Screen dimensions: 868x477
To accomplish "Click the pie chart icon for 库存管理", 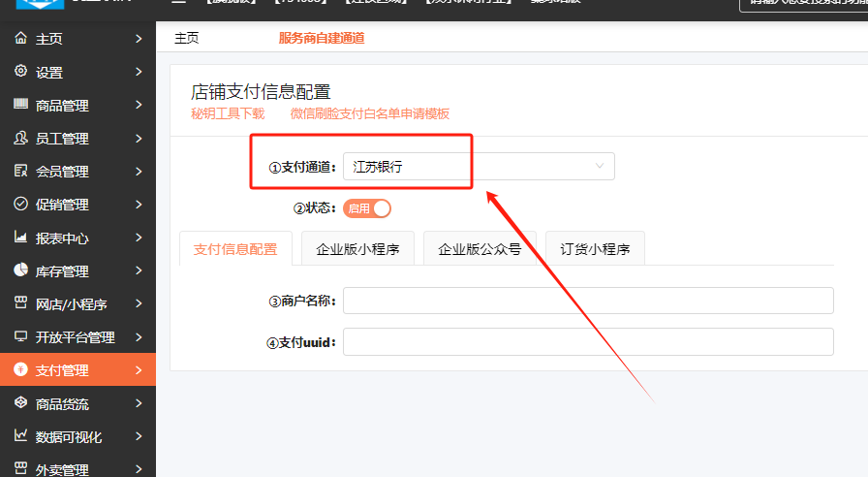I will [20, 270].
